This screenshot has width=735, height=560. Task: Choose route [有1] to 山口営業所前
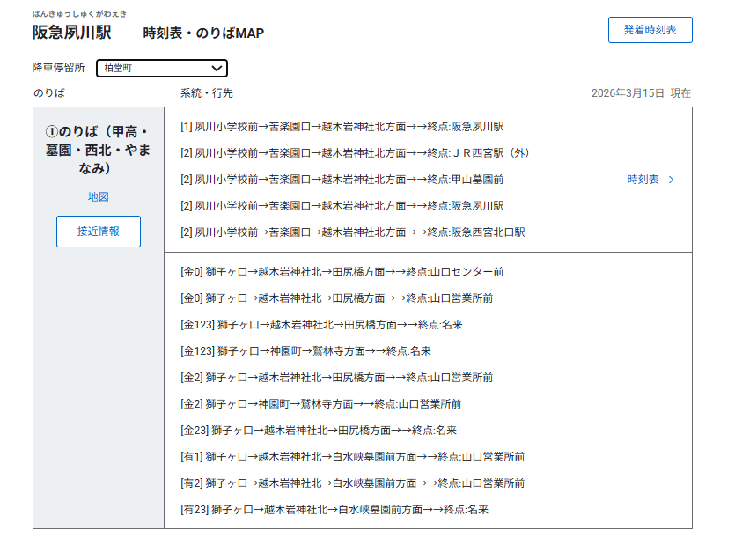(352, 457)
